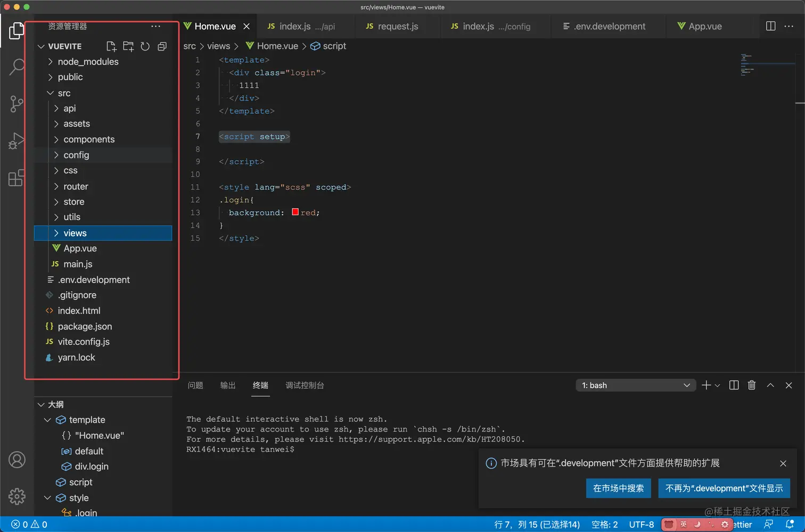This screenshot has height=532, width=805.
Task: Open the Source Control view
Action: click(17, 104)
